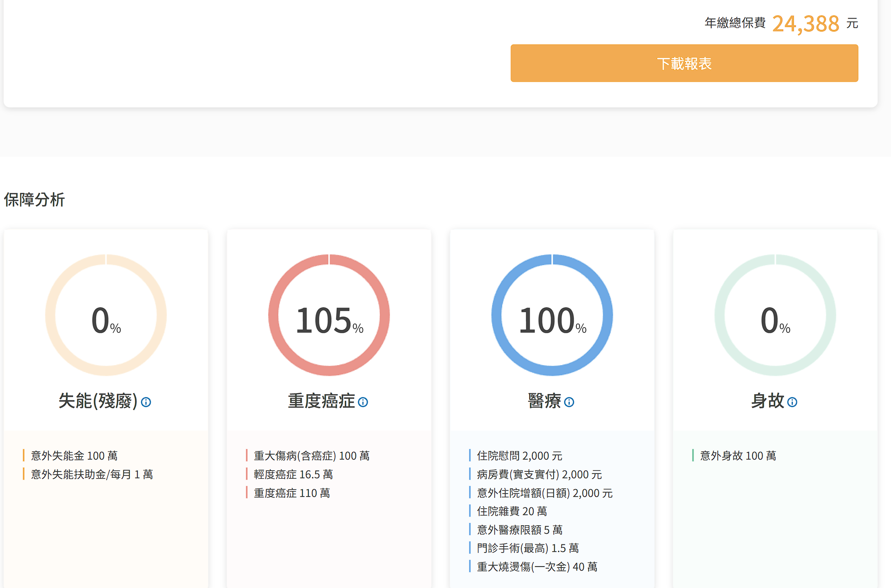Click the 100% medical coverage ring
The height and width of the screenshot is (588, 891).
coord(552,315)
